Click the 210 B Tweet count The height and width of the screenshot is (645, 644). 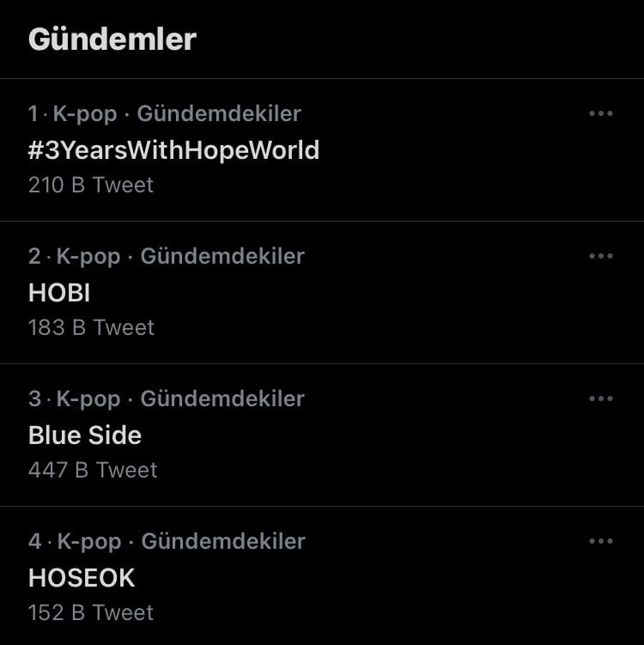pos(91,185)
